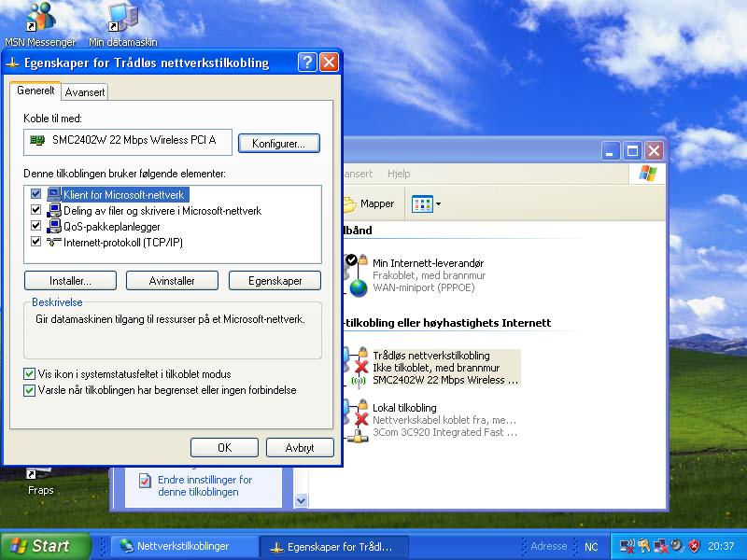Click the SMC2402W 22 Mbps Wireless adapter field
The width and height of the screenshot is (747, 560).
(128, 142)
